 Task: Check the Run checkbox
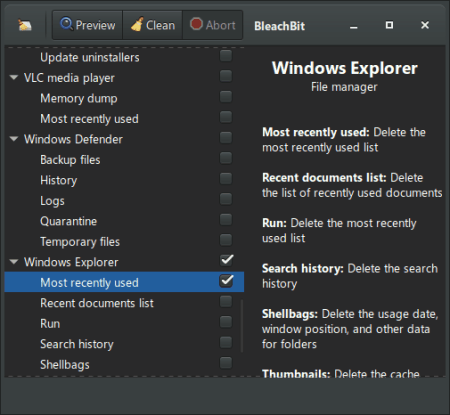pos(226,322)
